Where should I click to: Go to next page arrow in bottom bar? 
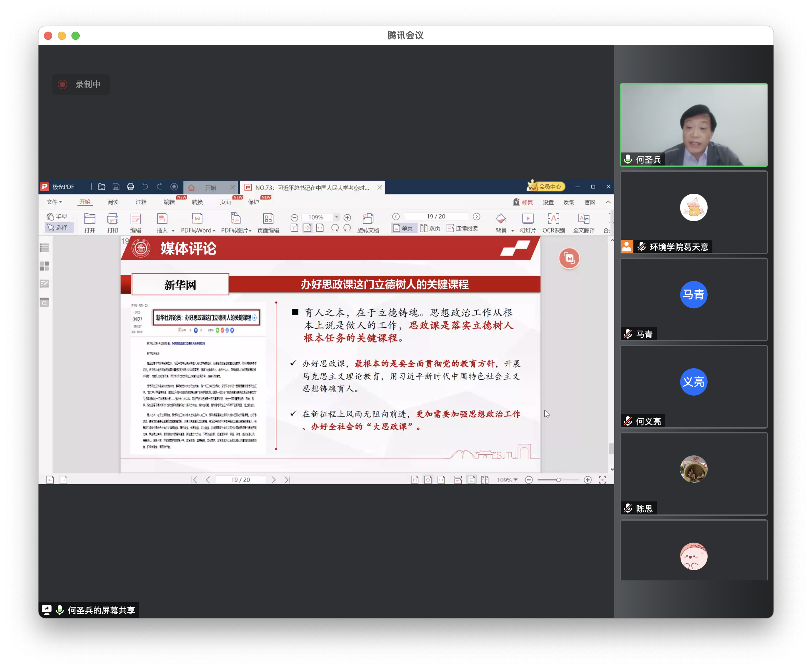tap(274, 480)
